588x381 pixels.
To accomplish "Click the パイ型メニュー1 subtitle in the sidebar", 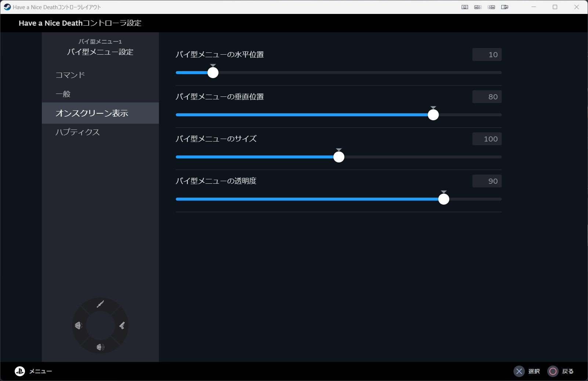I will coord(100,41).
